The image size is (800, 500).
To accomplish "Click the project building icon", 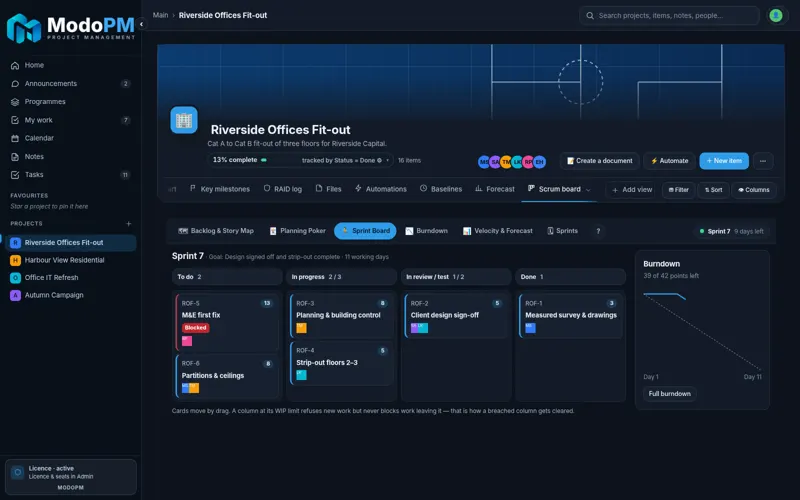I will tap(184, 120).
